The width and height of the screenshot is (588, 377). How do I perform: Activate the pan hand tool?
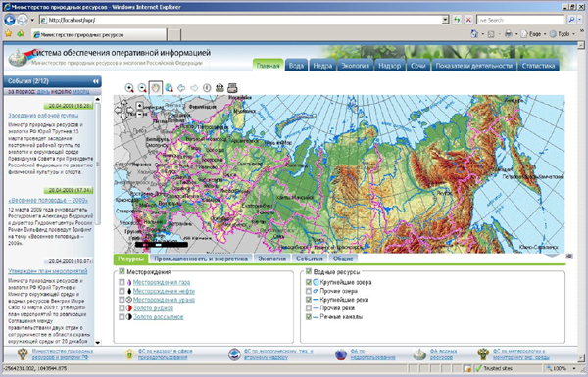pos(156,88)
